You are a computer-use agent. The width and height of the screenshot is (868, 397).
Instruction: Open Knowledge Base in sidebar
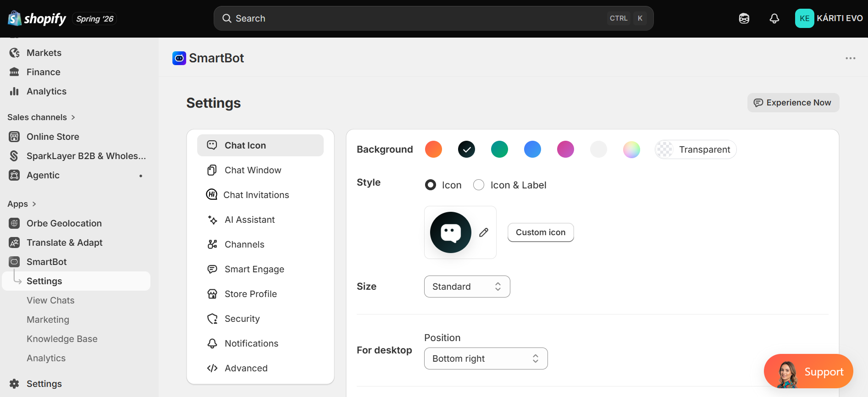[x=62, y=339]
